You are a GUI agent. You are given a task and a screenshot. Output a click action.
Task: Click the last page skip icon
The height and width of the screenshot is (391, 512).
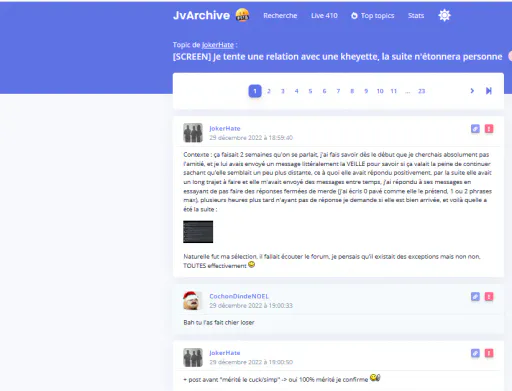click(x=489, y=91)
